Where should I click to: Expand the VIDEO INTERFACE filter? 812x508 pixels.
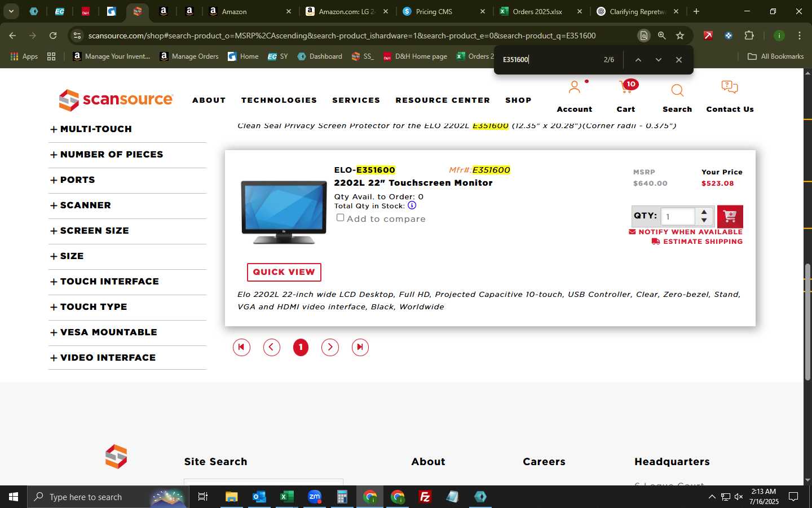tap(103, 358)
